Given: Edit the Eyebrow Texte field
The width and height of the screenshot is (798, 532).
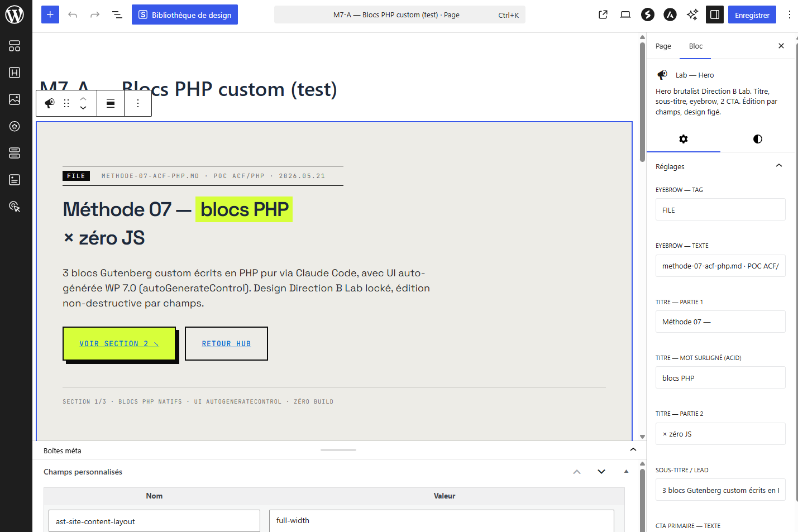Looking at the screenshot, I should [720, 266].
